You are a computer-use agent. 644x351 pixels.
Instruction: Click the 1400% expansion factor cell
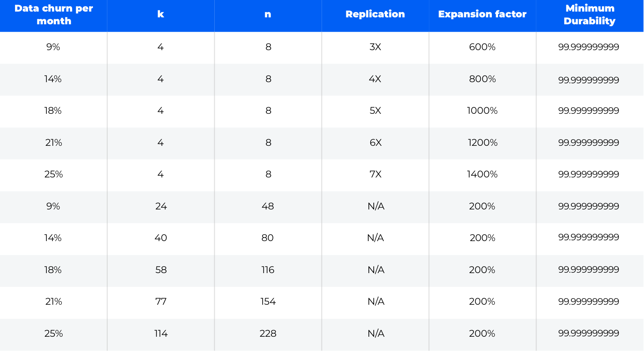pyautogui.click(x=482, y=174)
